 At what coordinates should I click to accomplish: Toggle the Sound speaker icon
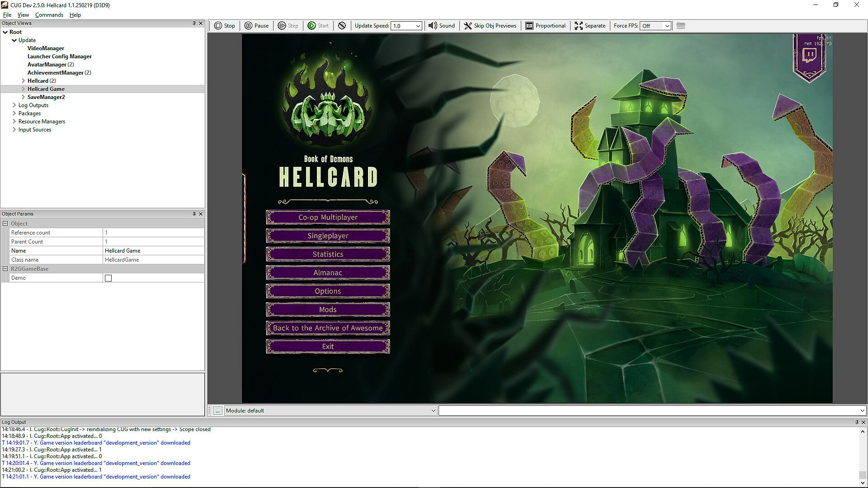(x=433, y=26)
